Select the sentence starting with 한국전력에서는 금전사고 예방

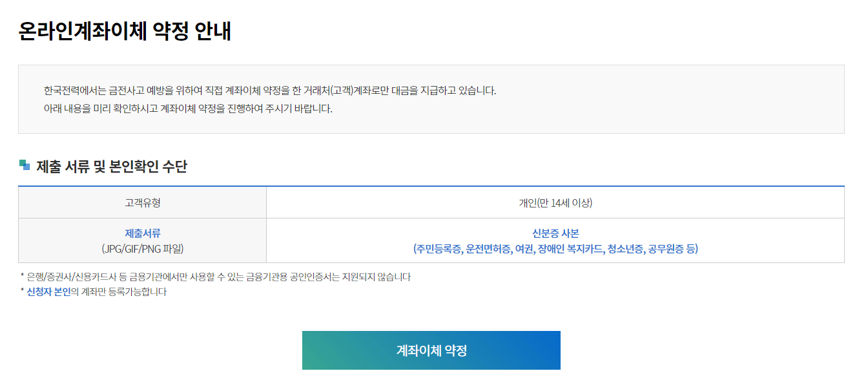point(270,90)
